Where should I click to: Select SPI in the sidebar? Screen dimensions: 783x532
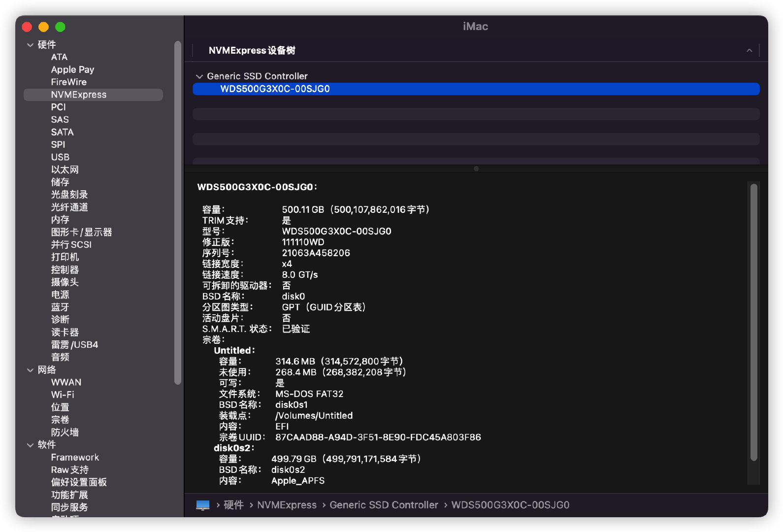coord(58,145)
